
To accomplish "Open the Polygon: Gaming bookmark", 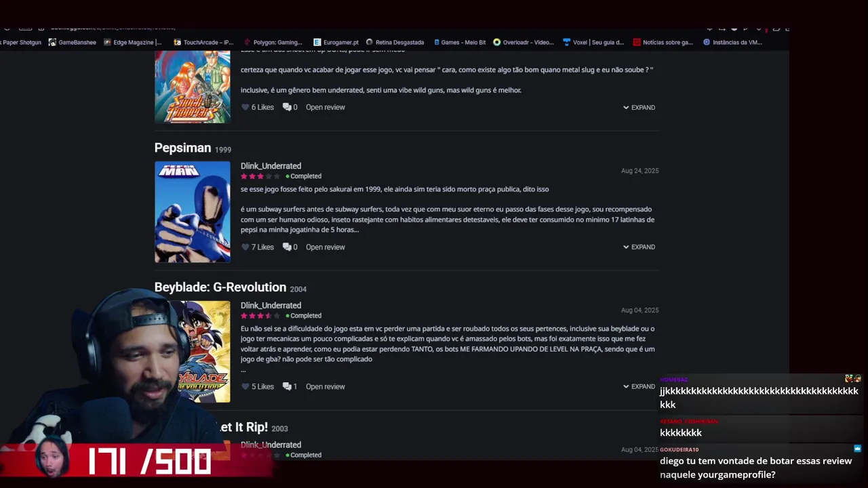I will click(x=273, y=42).
